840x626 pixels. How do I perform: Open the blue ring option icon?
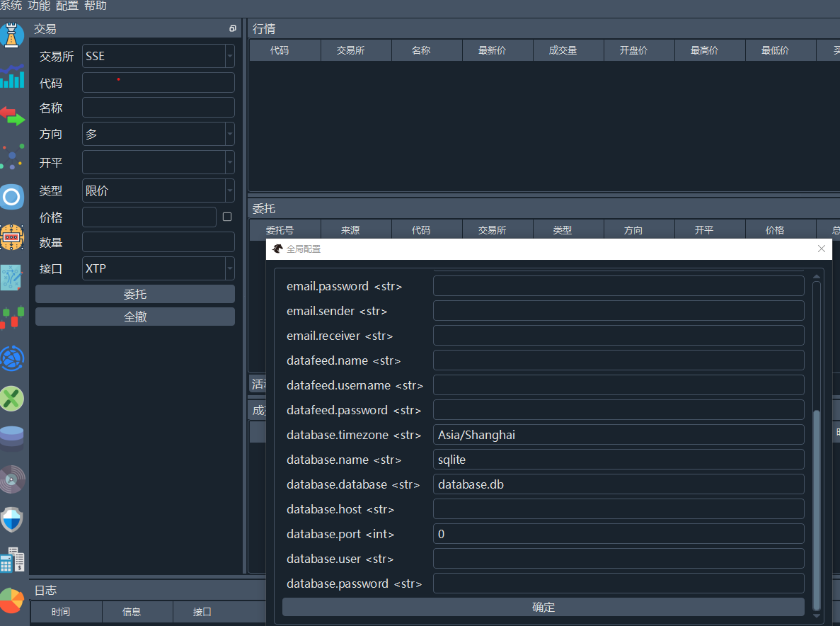click(12, 197)
